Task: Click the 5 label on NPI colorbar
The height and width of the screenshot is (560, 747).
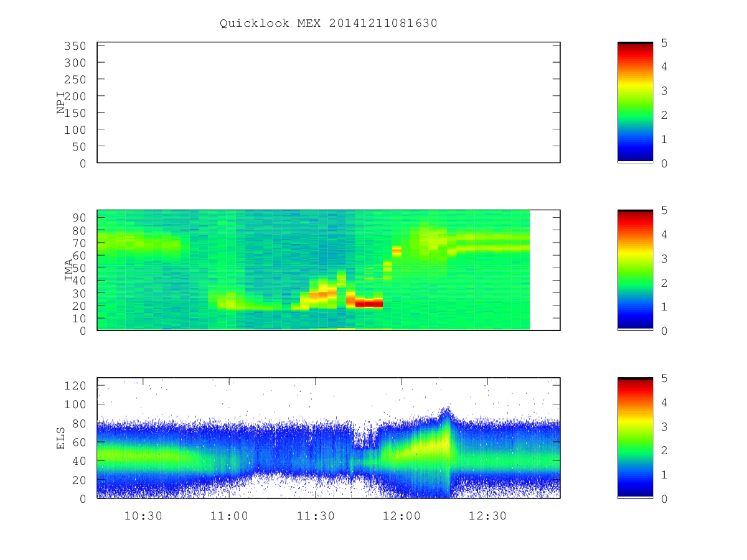Action: [x=665, y=43]
